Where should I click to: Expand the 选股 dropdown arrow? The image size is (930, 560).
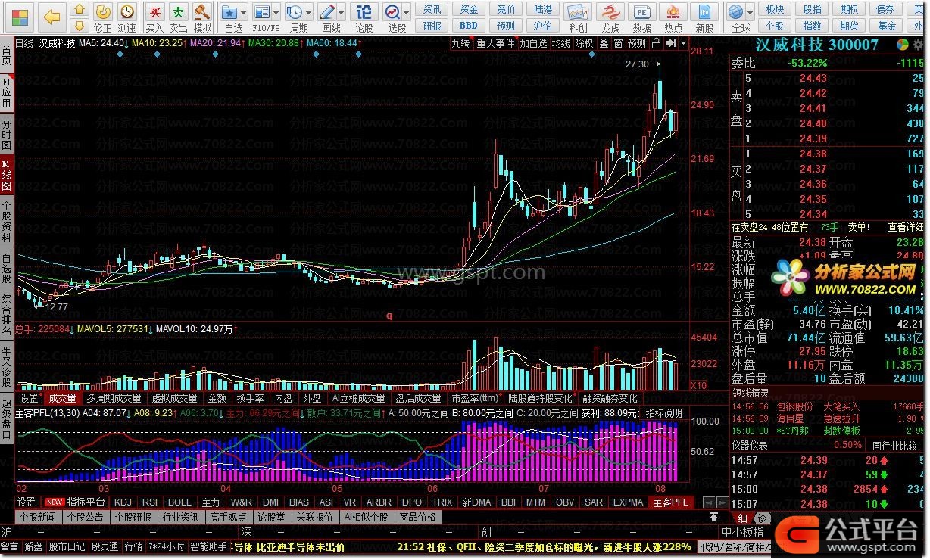pos(407,13)
